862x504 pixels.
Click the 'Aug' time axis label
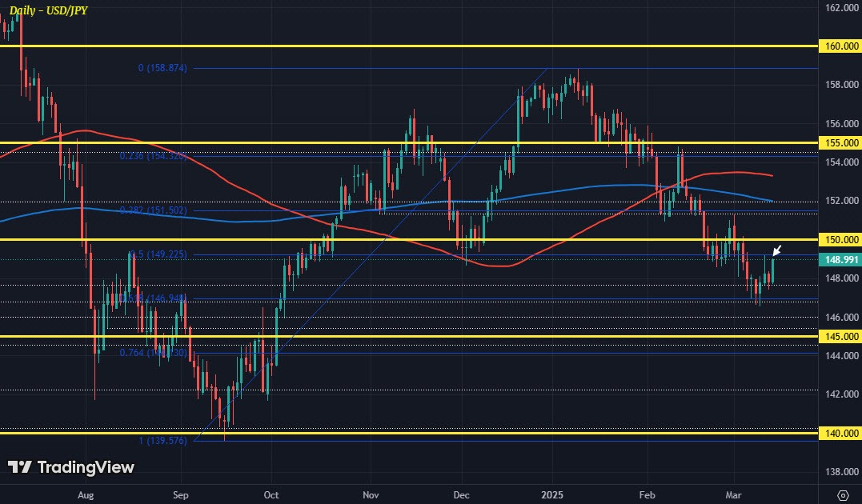86,495
